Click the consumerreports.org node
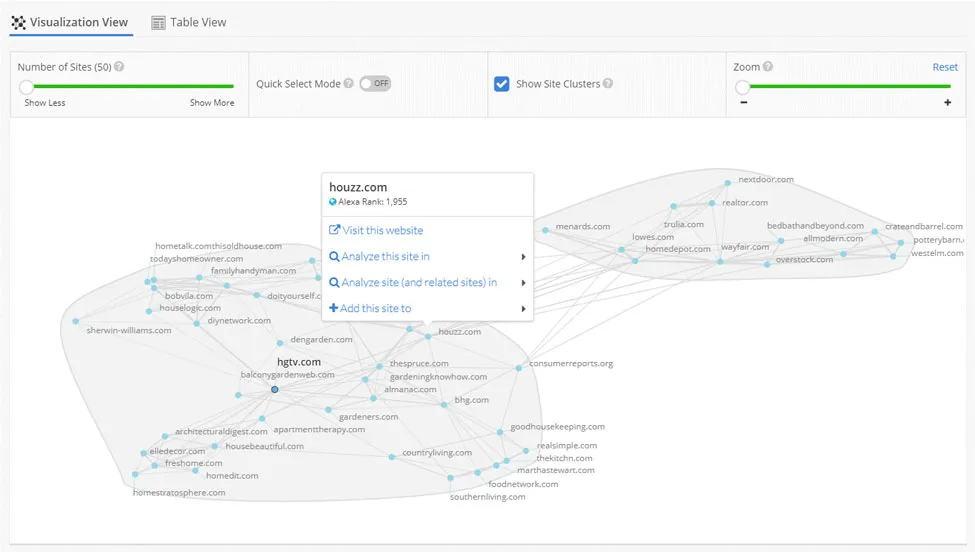The width and height of the screenshot is (975, 552). point(519,368)
